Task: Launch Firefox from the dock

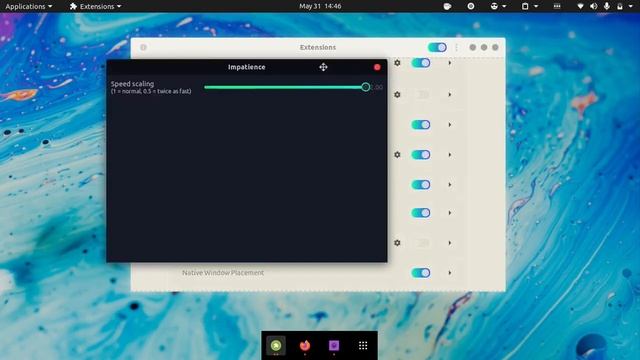Action: tap(305, 346)
